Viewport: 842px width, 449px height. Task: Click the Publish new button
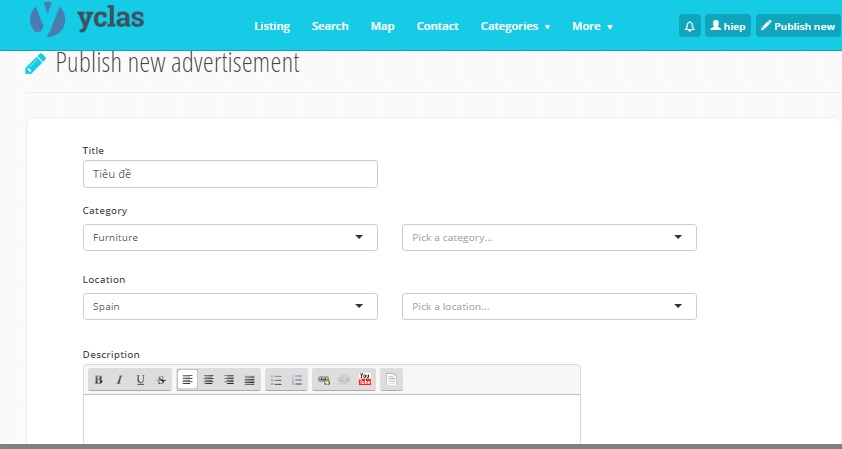coord(799,26)
